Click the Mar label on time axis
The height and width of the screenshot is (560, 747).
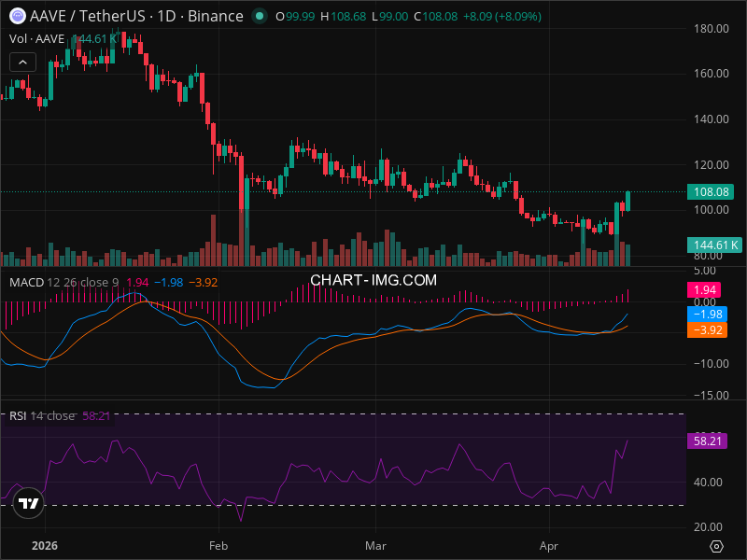(375, 546)
